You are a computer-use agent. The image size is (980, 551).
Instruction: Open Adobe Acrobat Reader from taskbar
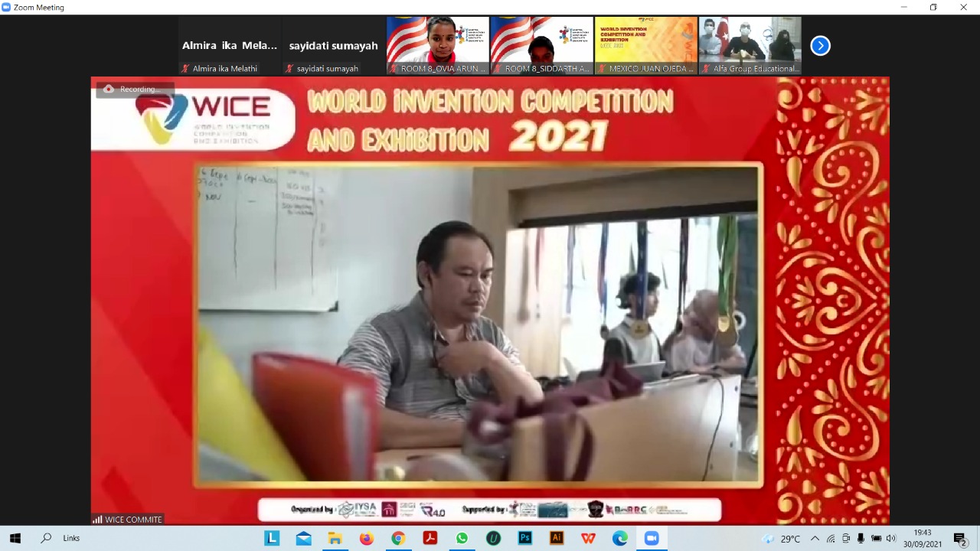point(430,538)
